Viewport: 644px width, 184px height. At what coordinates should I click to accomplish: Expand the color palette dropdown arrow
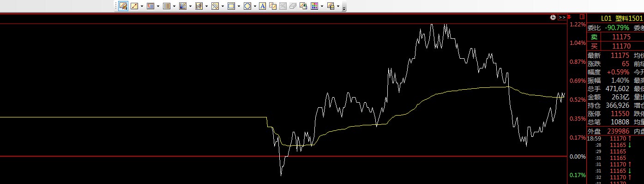click(322, 6)
